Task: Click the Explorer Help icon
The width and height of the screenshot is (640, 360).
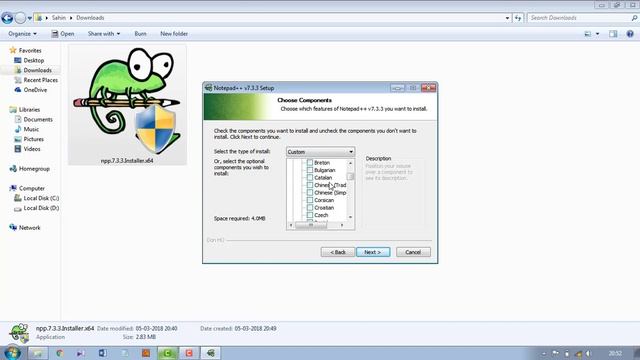Action: click(x=630, y=34)
